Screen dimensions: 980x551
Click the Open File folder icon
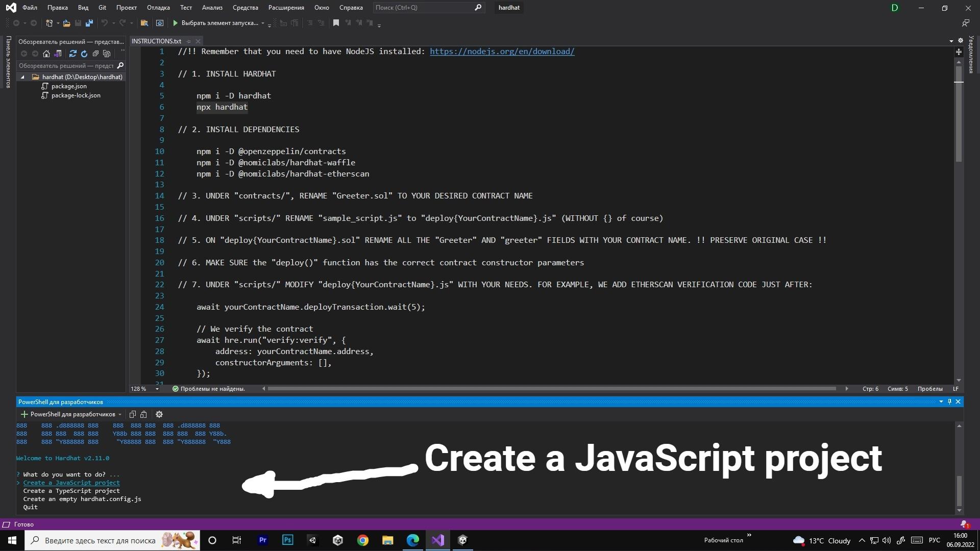pyautogui.click(x=66, y=23)
